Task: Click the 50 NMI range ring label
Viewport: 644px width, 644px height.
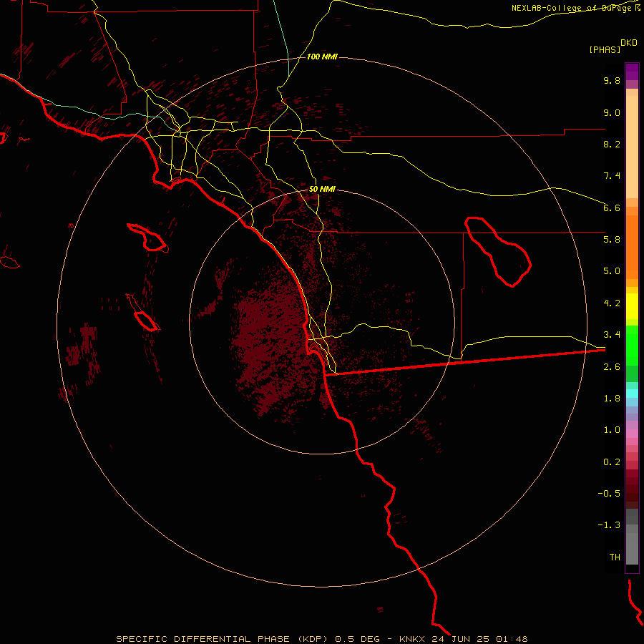Action: [x=322, y=189]
